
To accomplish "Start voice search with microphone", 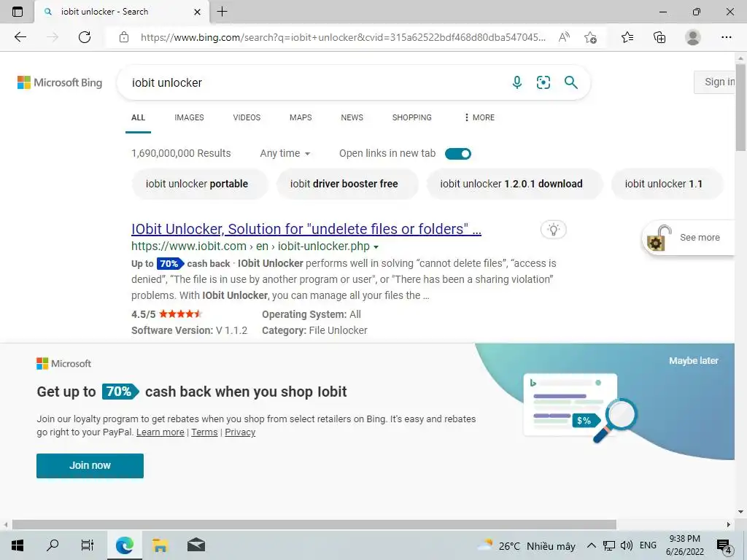I will tap(517, 82).
